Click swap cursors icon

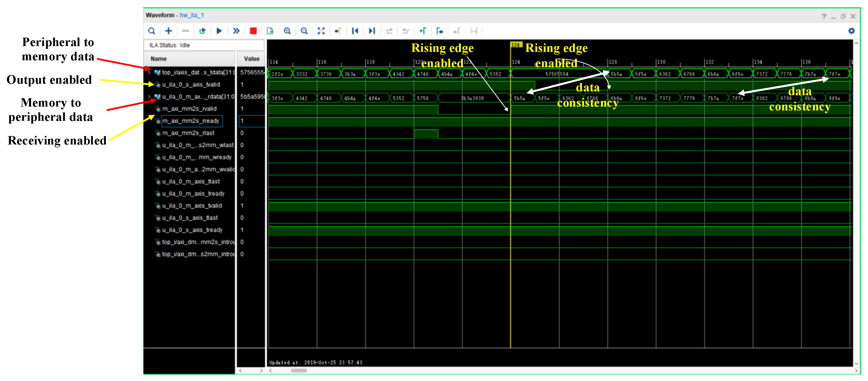(x=474, y=31)
